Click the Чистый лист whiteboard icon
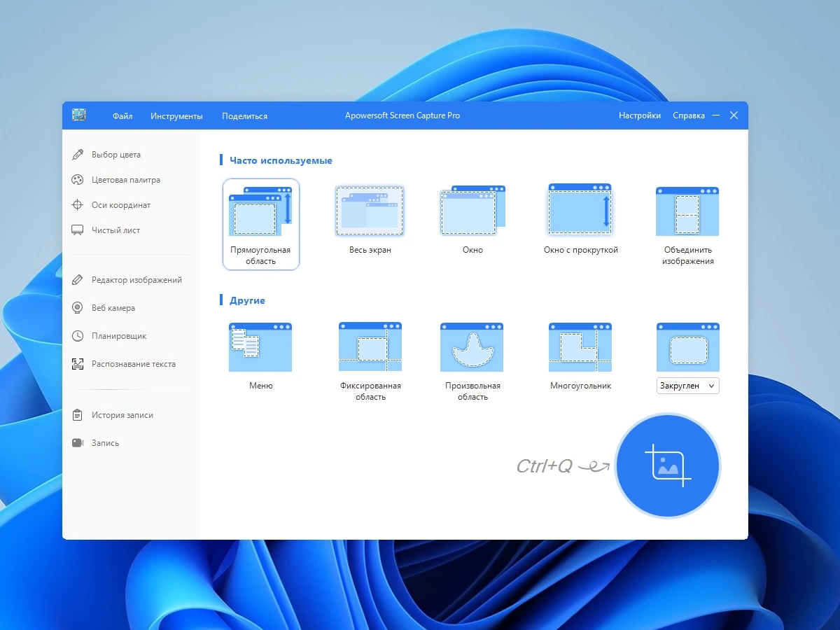840x630 pixels. 78,230
